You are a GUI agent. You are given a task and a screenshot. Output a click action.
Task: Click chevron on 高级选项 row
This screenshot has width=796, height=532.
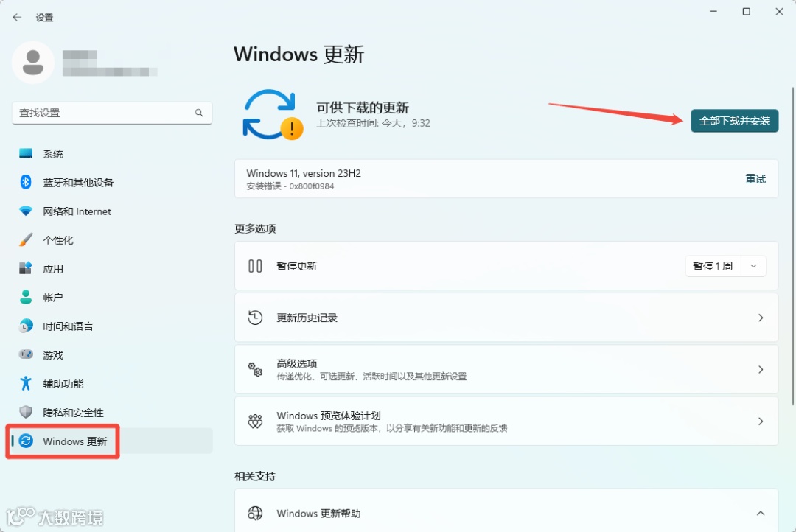coord(761,369)
